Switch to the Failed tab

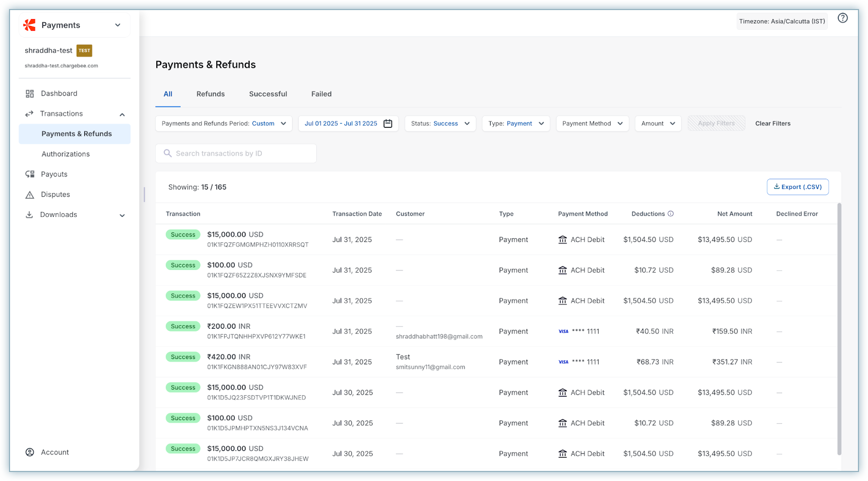click(321, 94)
